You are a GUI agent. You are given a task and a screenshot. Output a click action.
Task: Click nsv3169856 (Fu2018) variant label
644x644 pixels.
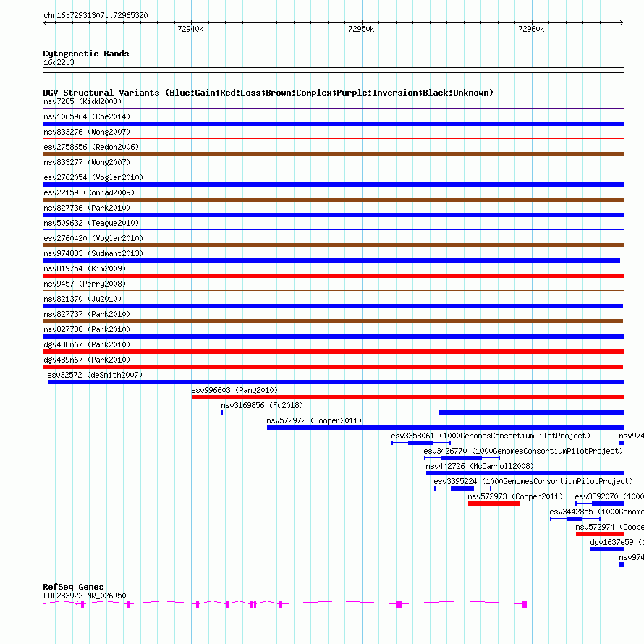pos(262,405)
